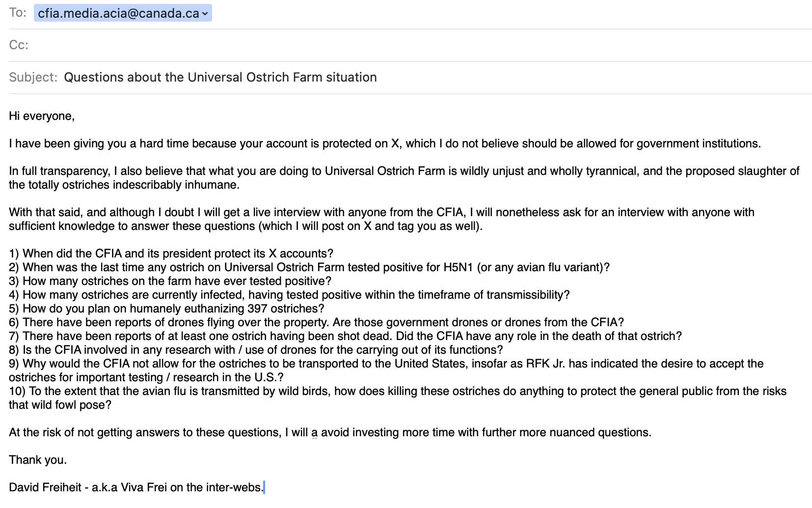This screenshot has width=812, height=508.
Task: Place cursor on question 1 about X accounts
Action: coord(171,254)
